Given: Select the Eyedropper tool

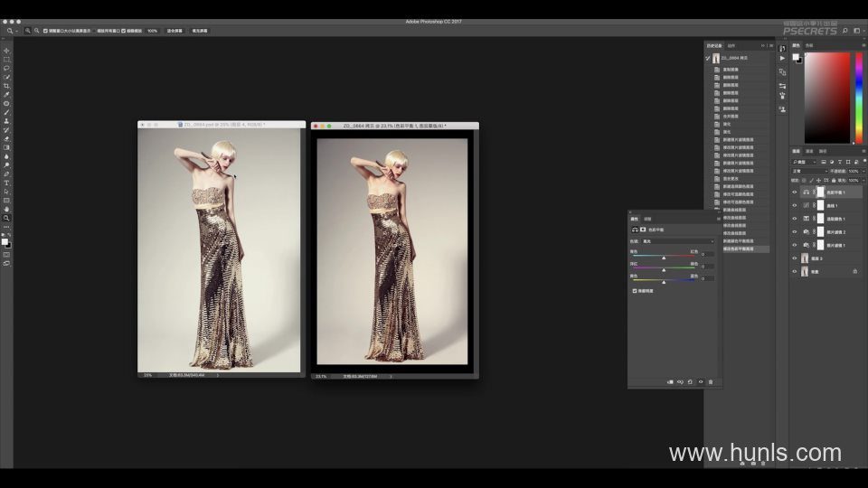Looking at the screenshot, I should [x=6, y=95].
